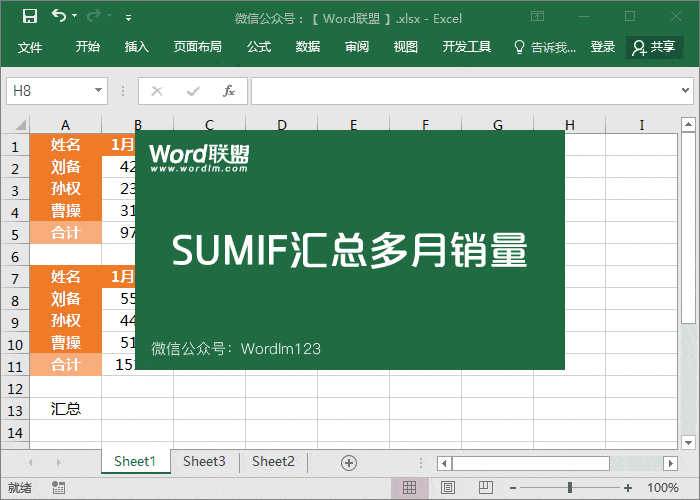
Task: Click the horizontal scroll right arrow
Action: 670,463
